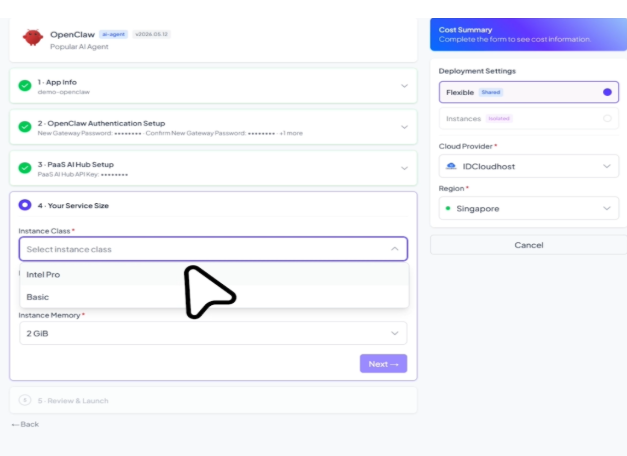Click the Back link
The height and width of the screenshot is (456, 627).
[25, 424]
